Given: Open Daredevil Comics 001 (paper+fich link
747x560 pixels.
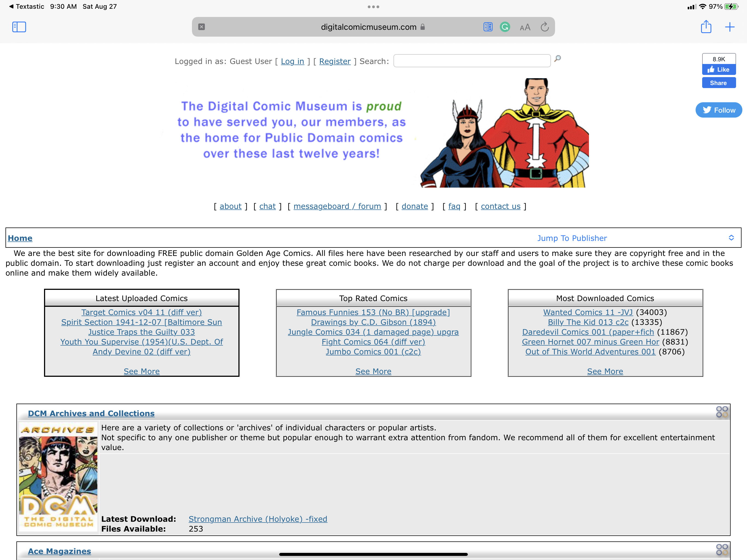Looking at the screenshot, I should 588,332.
